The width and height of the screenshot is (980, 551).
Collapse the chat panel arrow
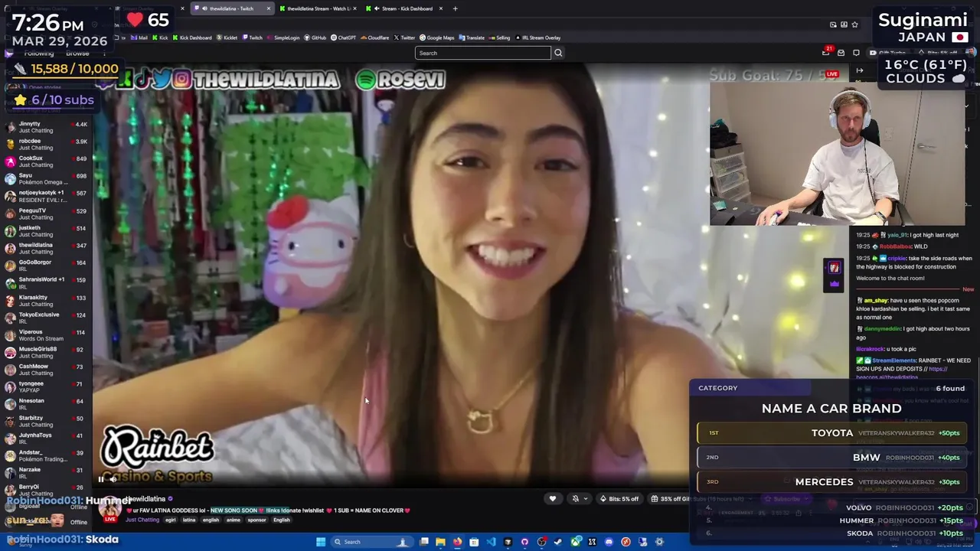click(x=859, y=70)
